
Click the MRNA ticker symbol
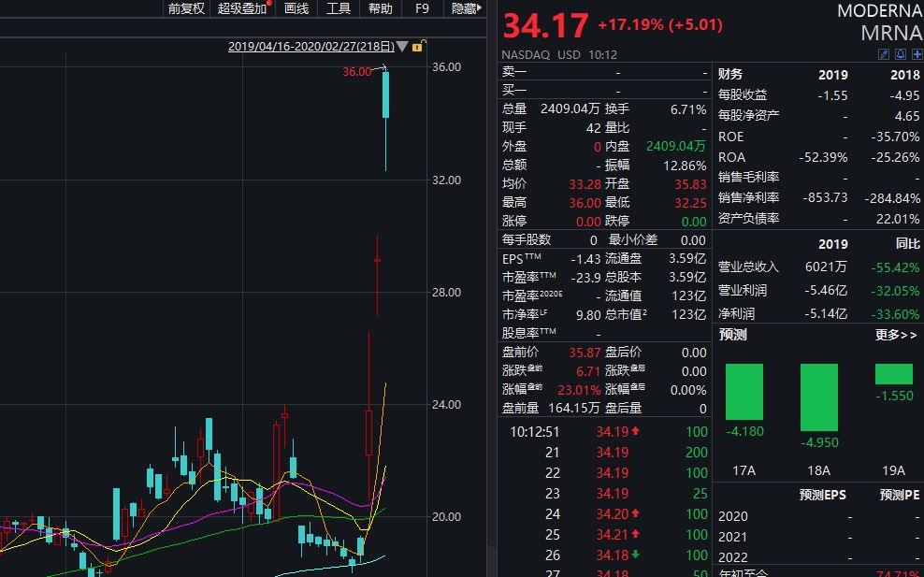tap(891, 33)
